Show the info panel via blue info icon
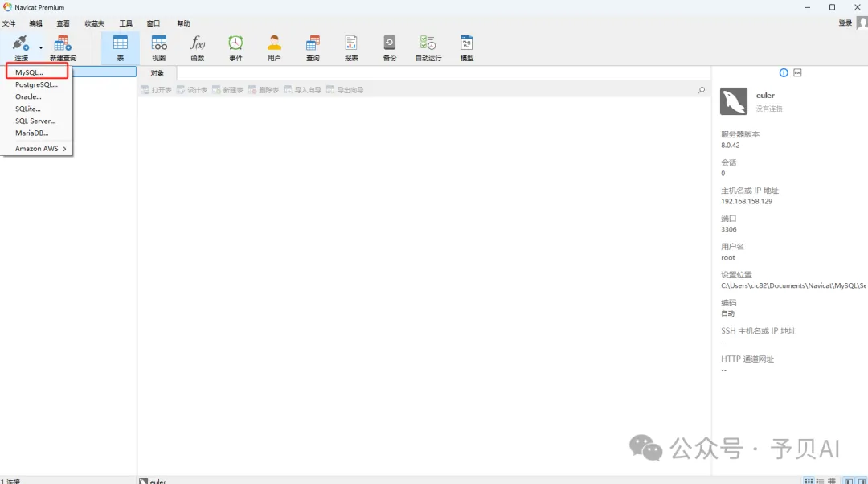 click(784, 72)
